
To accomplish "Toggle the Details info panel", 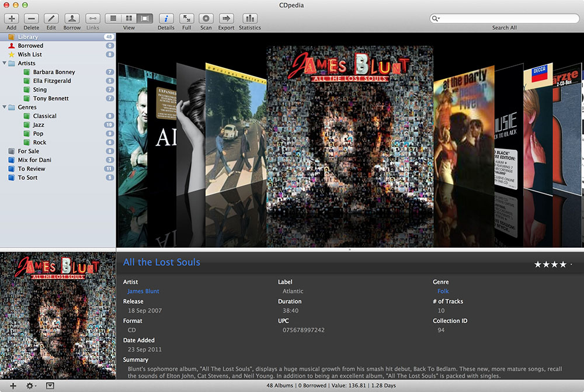I will 166,18.
